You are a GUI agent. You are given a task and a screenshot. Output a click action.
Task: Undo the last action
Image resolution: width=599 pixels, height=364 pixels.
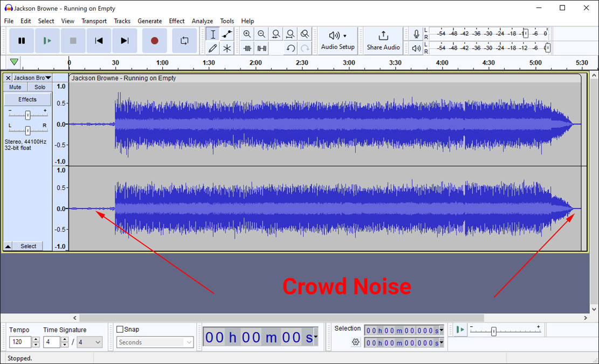290,48
